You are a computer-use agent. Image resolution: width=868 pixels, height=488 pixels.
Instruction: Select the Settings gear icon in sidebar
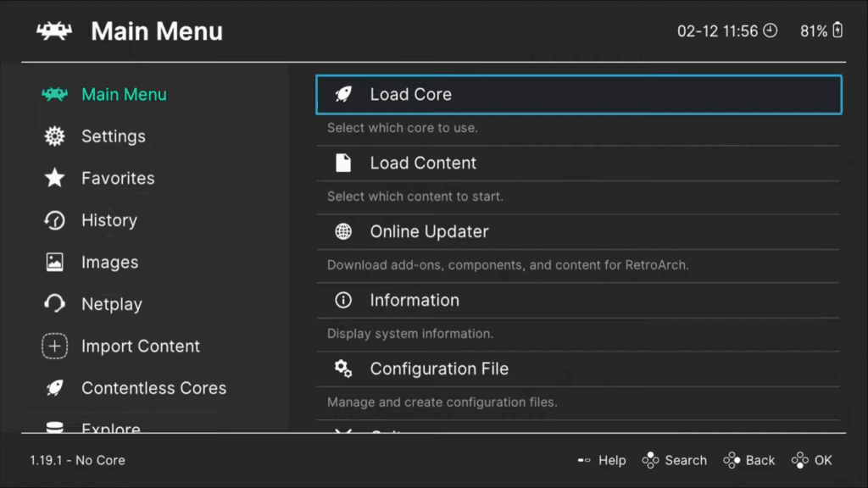[54, 136]
